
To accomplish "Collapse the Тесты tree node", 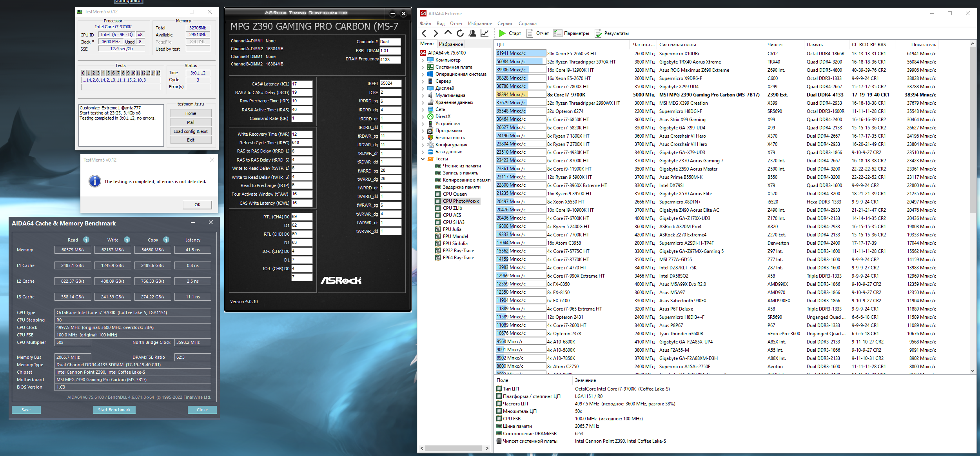I will (423, 159).
